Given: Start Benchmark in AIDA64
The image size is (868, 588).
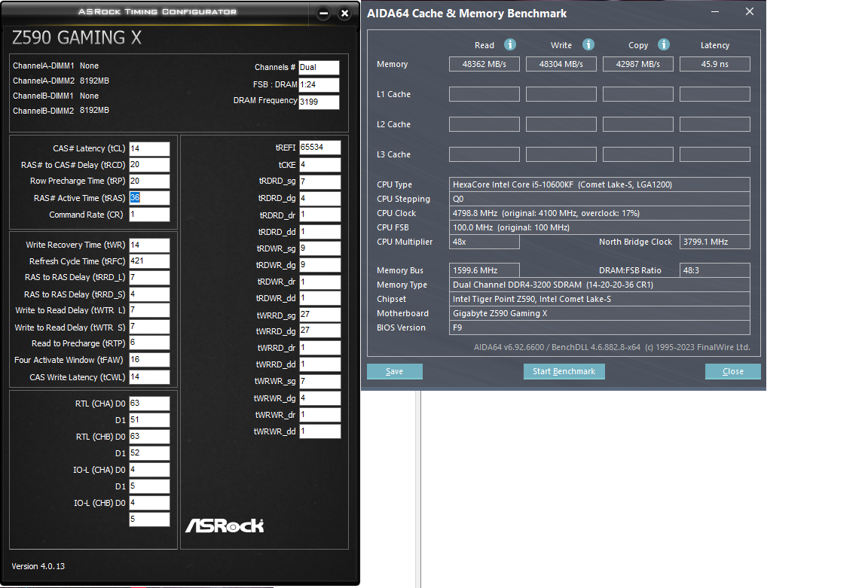Looking at the screenshot, I should pyautogui.click(x=564, y=371).
